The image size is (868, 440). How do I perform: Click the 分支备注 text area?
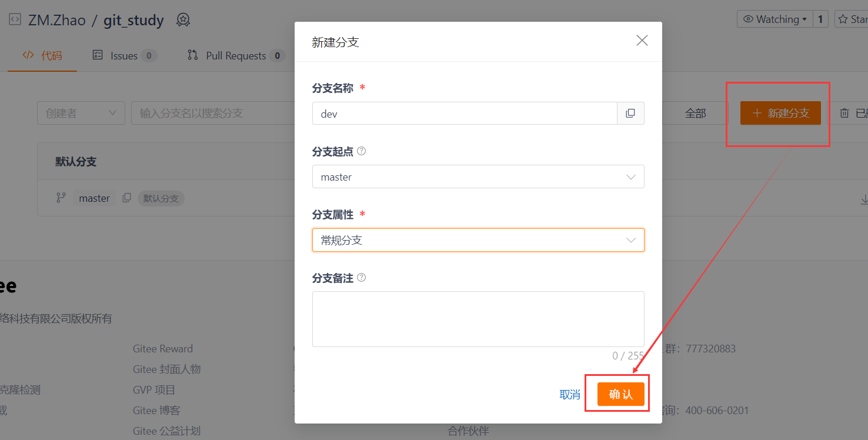coord(478,319)
